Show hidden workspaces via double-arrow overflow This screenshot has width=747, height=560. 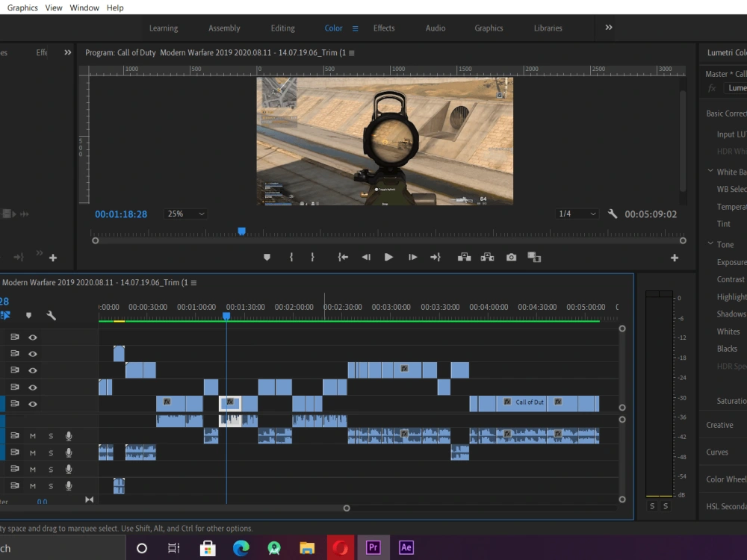pos(609,28)
